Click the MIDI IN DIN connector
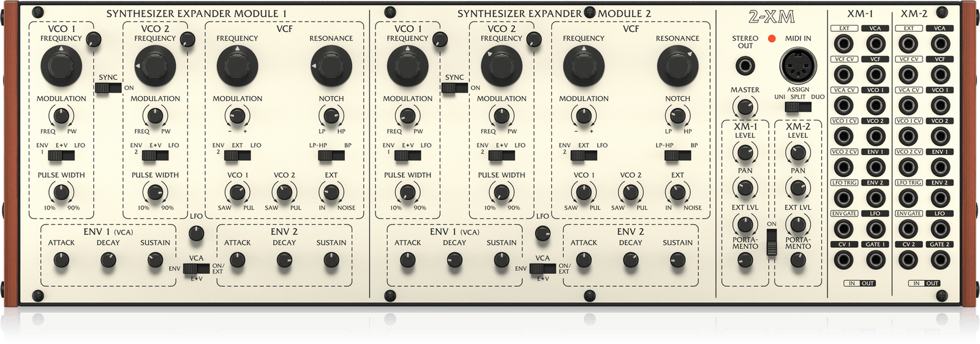Image resolution: width=980 pixels, height=344 pixels. coord(798,65)
